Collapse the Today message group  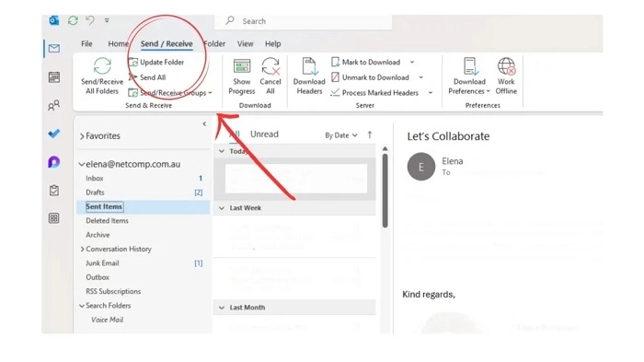click(222, 151)
